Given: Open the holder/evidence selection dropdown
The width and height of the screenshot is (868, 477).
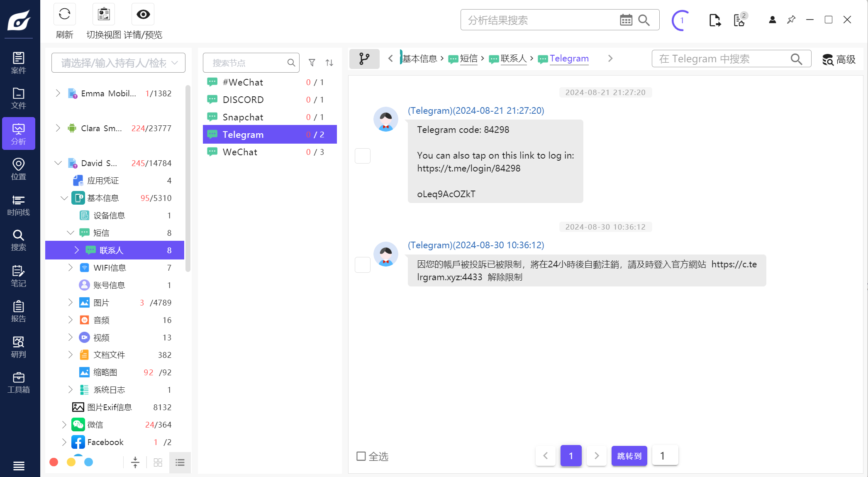Looking at the screenshot, I should [118, 63].
